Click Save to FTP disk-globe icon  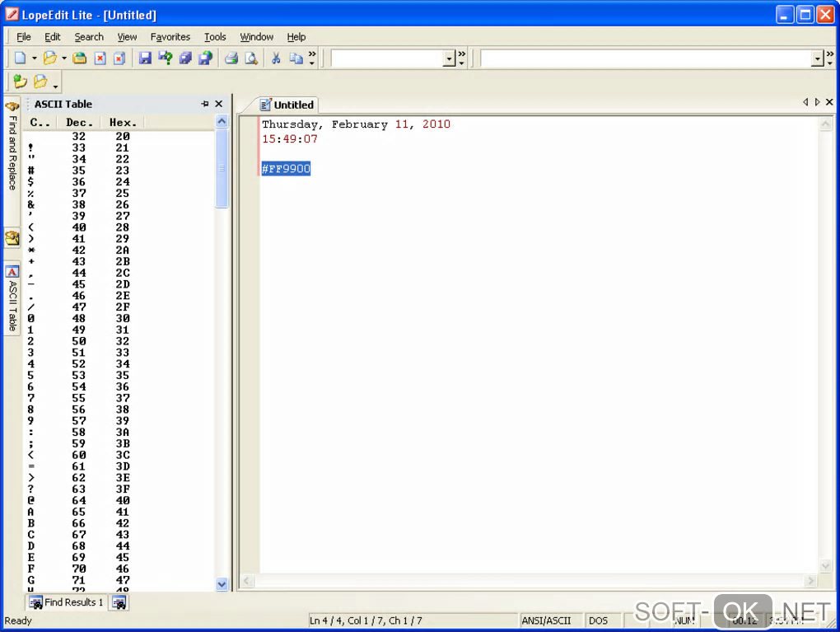coord(206,58)
